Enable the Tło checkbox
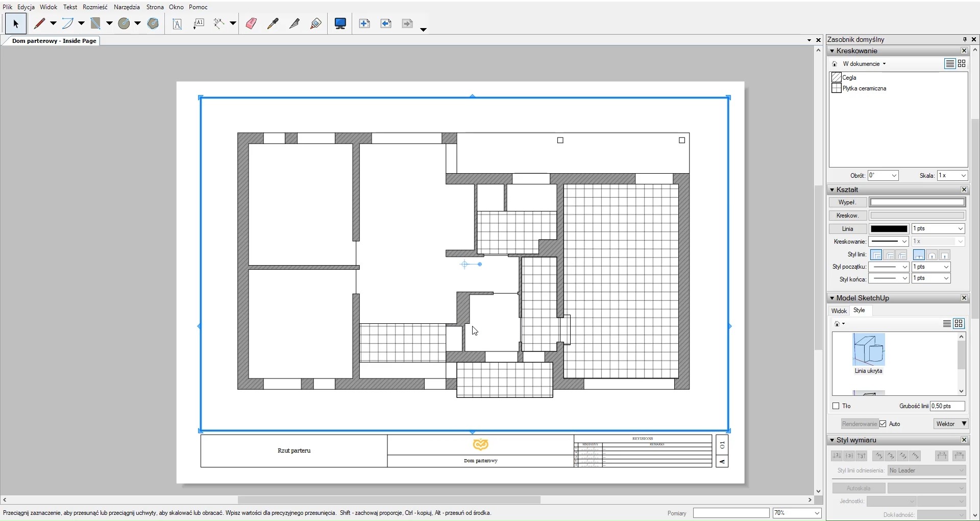This screenshot has width=980, height=521. point(836,407)
